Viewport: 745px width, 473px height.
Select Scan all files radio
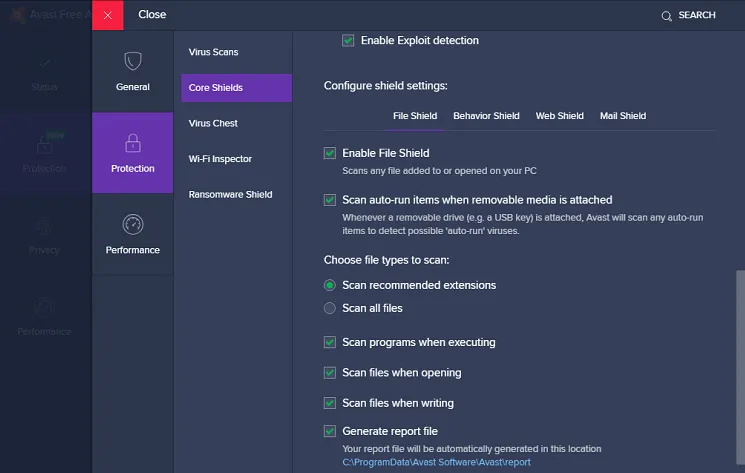tap(330, 308)
